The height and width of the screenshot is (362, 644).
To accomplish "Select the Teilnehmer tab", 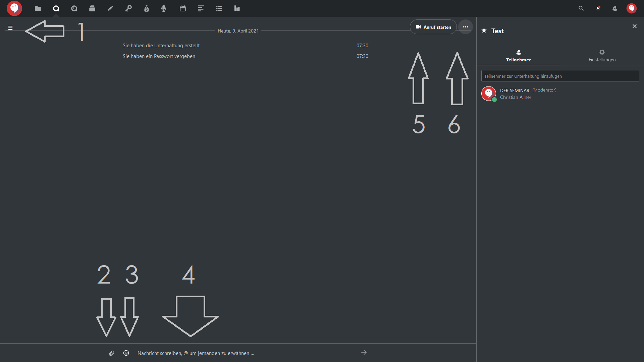I will coord(518,56).
